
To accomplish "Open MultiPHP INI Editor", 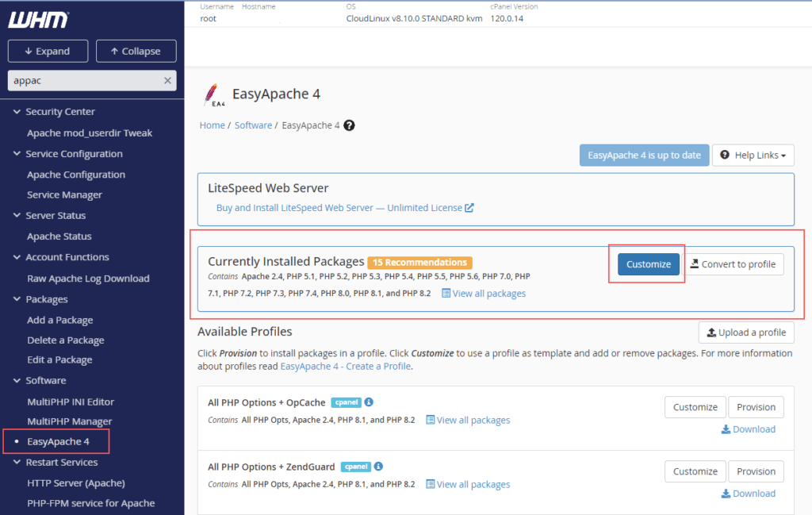I will 71,402.
